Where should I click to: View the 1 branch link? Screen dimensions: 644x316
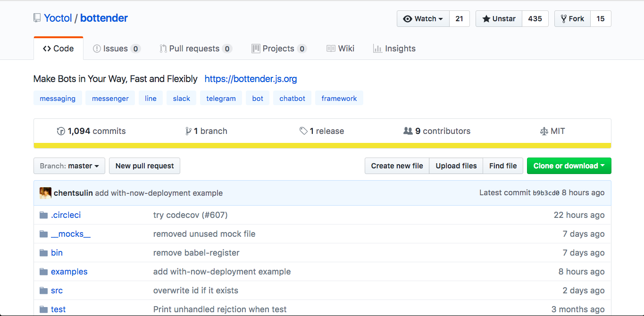point(207,131)
